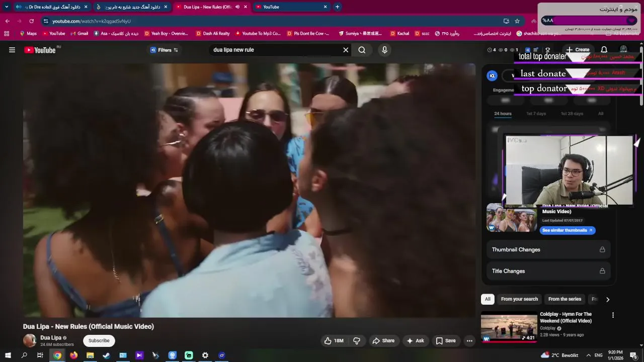Open the Filters button beside search
This screenshot has width=644, height=362.
[164, 50]
